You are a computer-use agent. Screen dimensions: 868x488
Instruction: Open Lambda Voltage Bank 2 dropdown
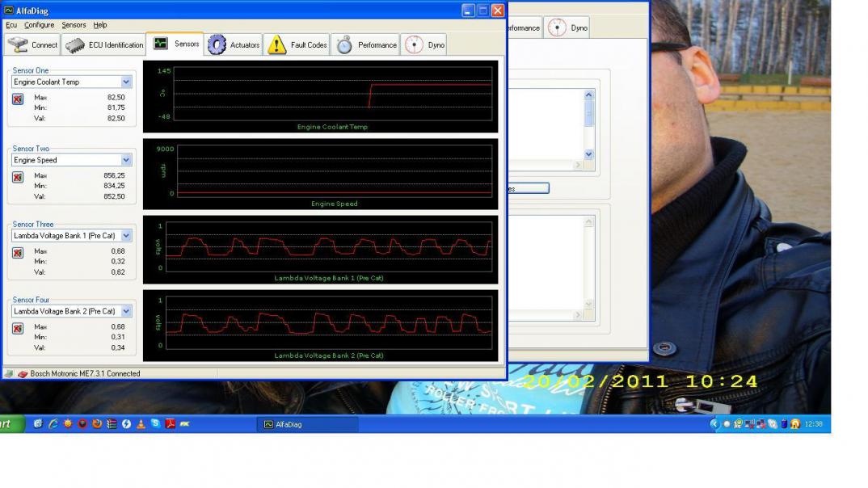126,311
